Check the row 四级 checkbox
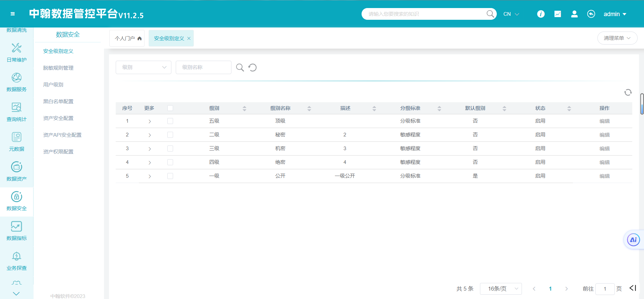 170,162
